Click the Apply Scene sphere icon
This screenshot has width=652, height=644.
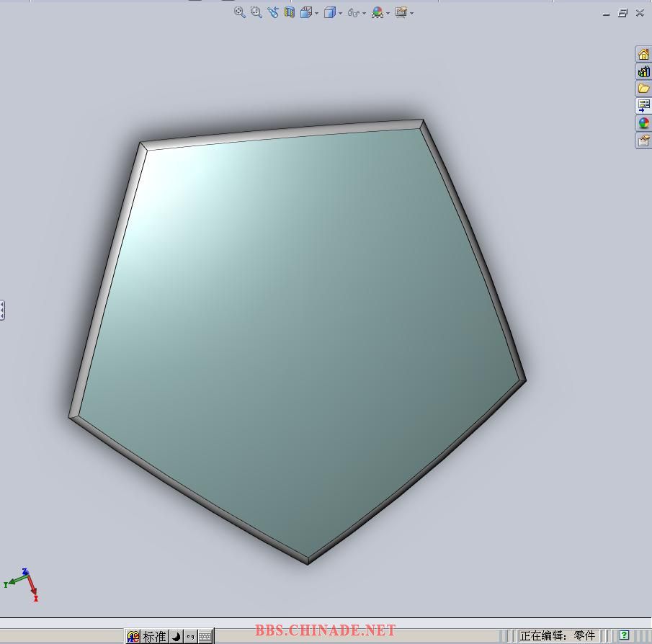pos(378,12)
